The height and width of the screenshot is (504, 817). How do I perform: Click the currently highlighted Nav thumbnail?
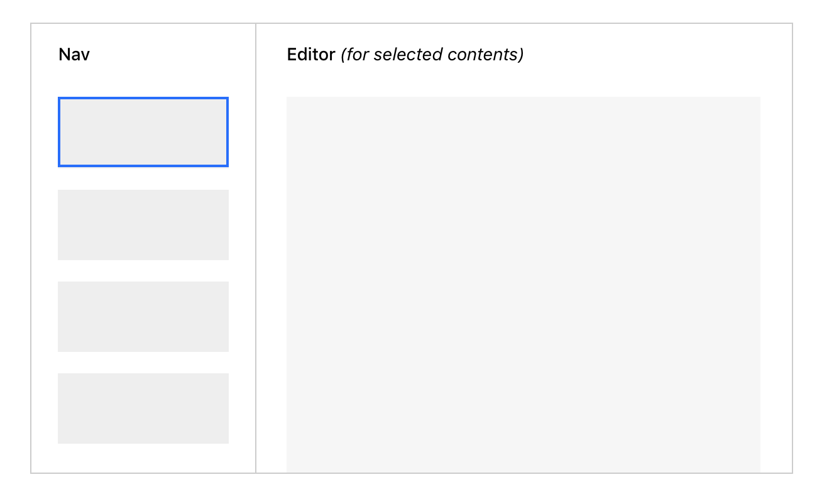[x=143, y=132]
